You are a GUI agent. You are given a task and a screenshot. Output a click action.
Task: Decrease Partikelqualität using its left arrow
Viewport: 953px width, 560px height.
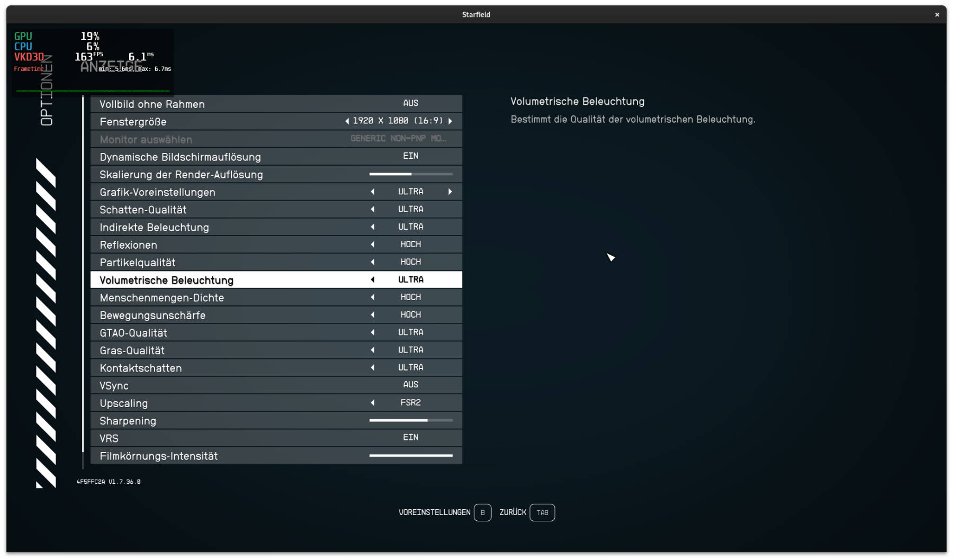[x=373, y=262]
